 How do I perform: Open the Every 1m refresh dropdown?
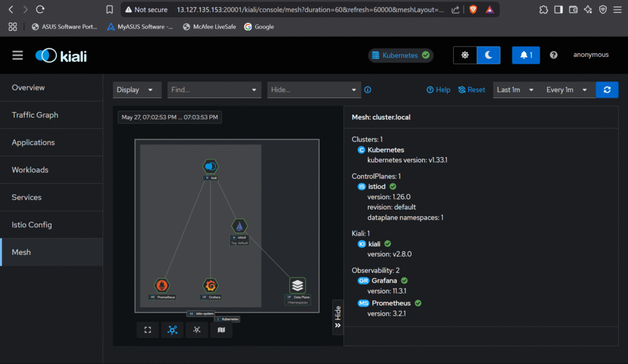(567, 90)
